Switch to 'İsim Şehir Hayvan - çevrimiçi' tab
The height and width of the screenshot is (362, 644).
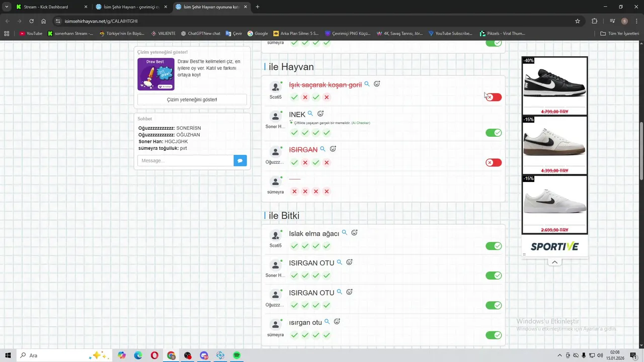[x=132, y=7]
